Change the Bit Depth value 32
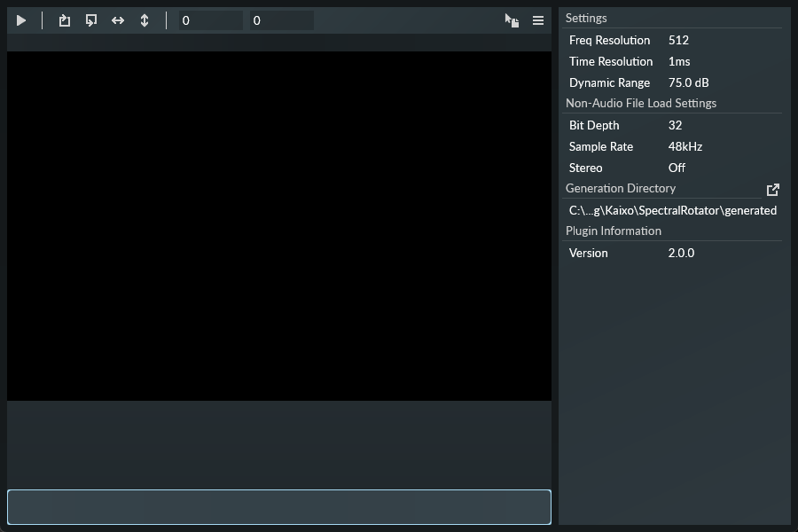Screen dimensions: 798x532 [675, 125]
